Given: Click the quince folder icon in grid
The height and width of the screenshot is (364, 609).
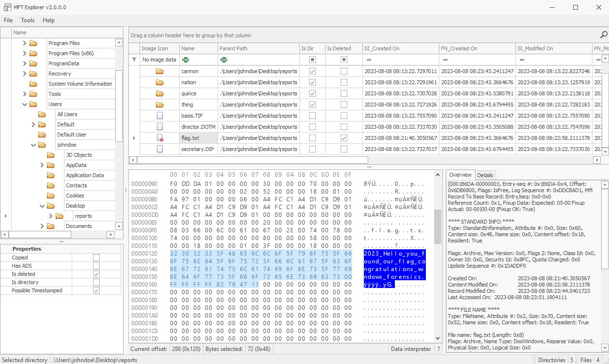Looking at the screenshot, I should [159, 93].
